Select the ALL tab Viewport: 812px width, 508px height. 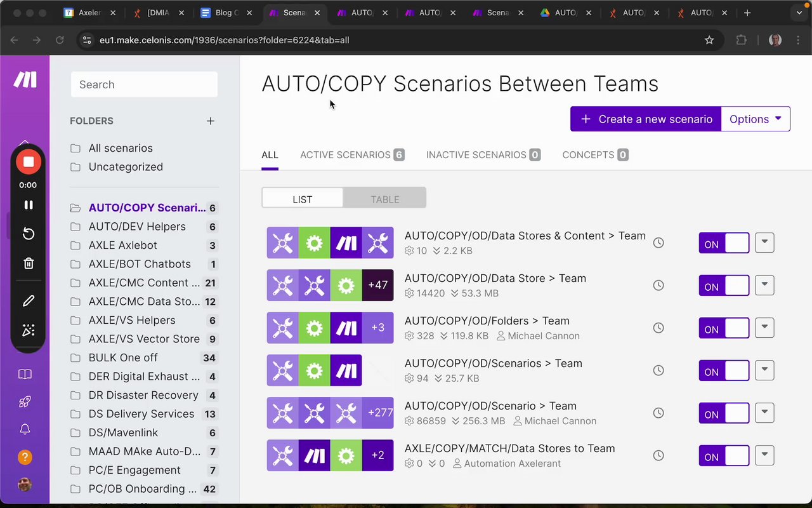tap(270, 155)
